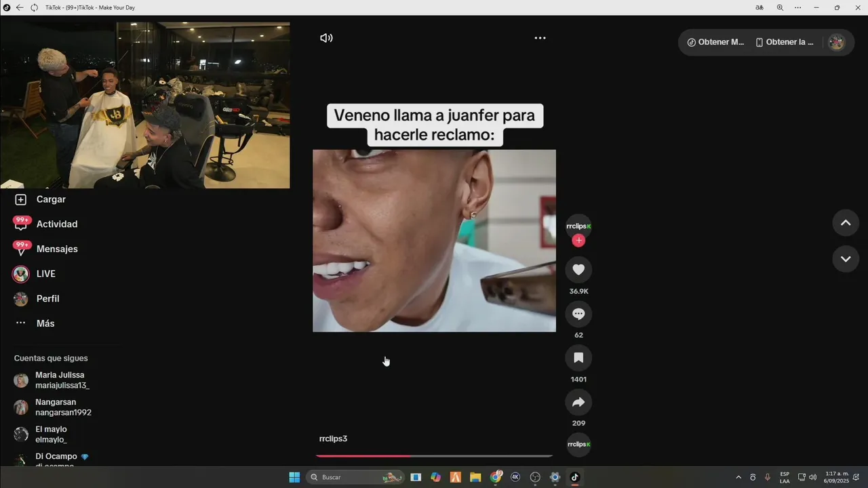Image resolution: width=868 pixels, height=488 pixels.
Task: Open Chrome on taskbar
Action: [x=496, y=477]
